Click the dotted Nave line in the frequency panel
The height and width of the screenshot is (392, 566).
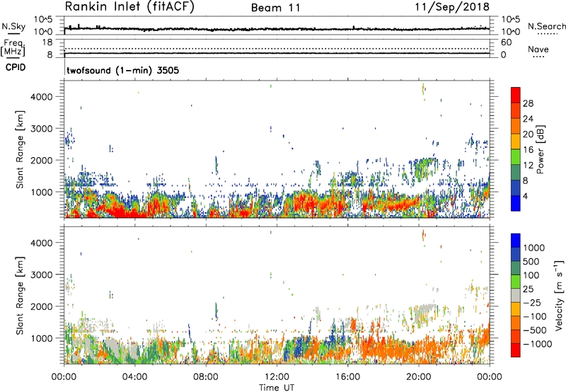(277, 48)
